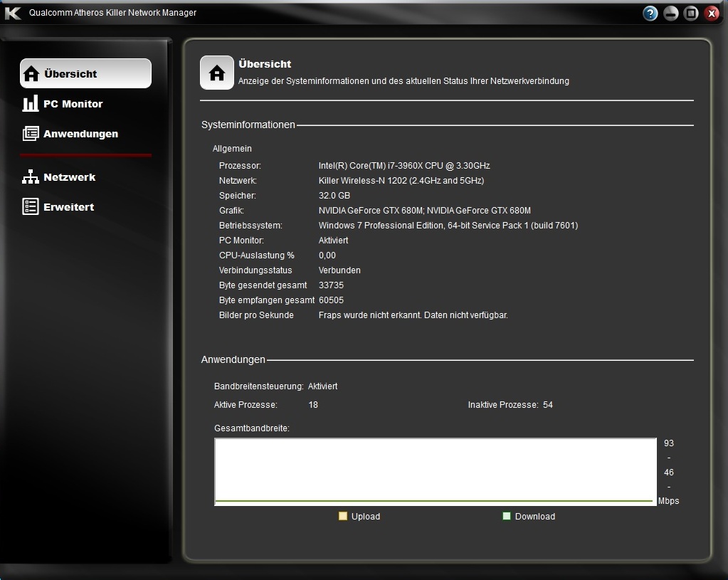
Task: Click the NVIDIA GeForce GTX 680M graphics value
Action: coord(424,211)
